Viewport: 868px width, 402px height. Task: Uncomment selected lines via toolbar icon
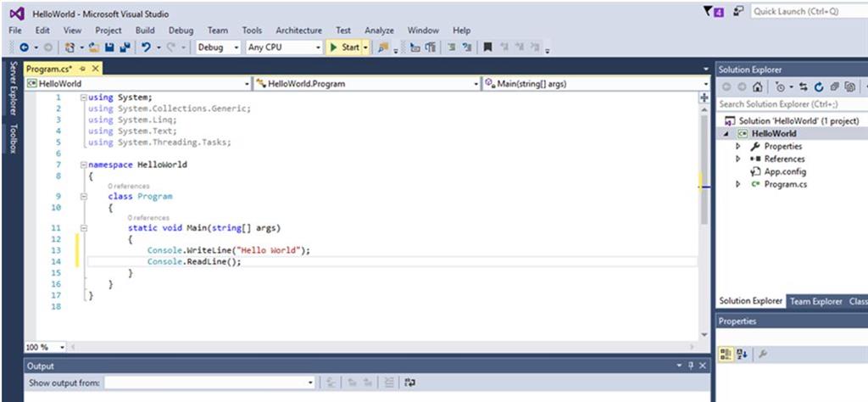[467, 47]
